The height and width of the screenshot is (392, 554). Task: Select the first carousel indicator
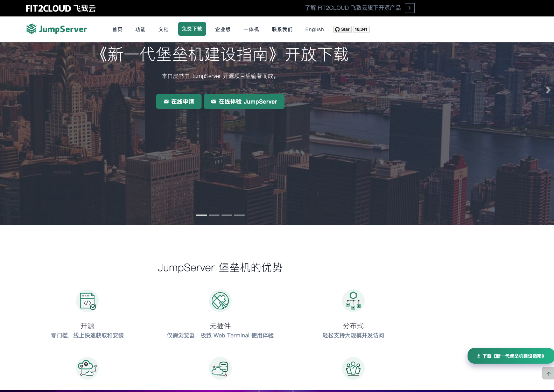coord(202,215)
